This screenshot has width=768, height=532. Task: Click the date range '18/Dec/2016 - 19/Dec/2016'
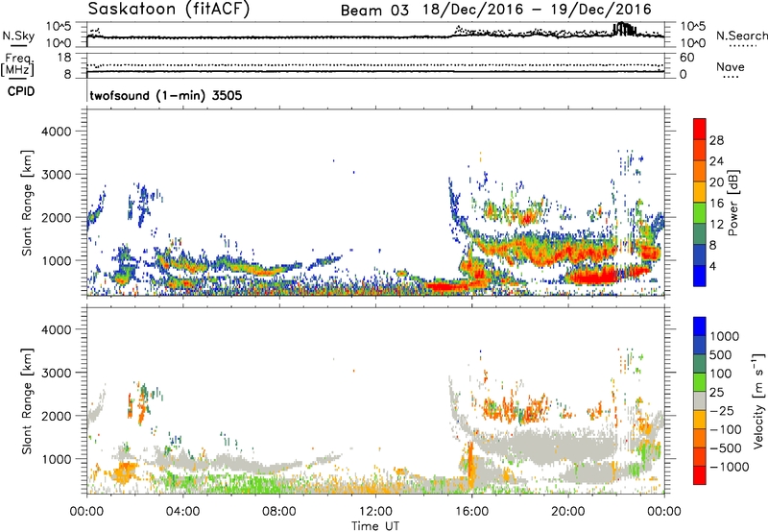coord(538,10)
